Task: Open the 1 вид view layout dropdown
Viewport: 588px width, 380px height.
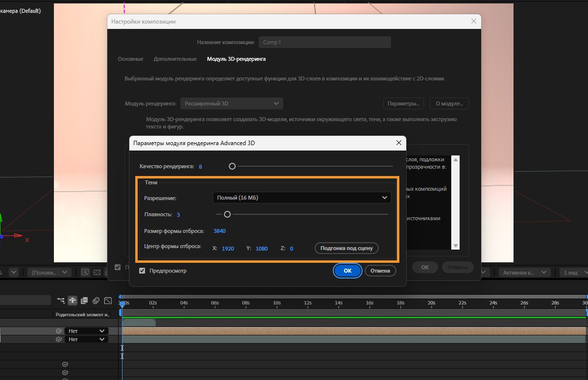Action: pos(574,272)
